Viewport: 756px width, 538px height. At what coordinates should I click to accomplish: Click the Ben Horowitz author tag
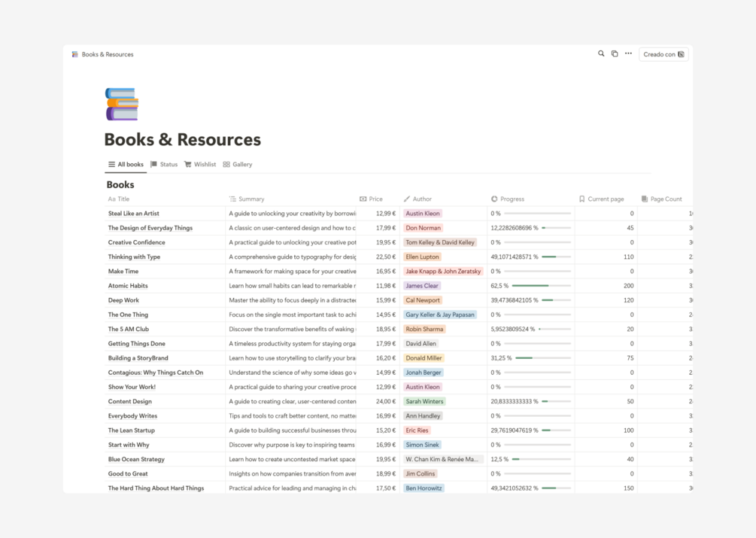click(424, 488)
